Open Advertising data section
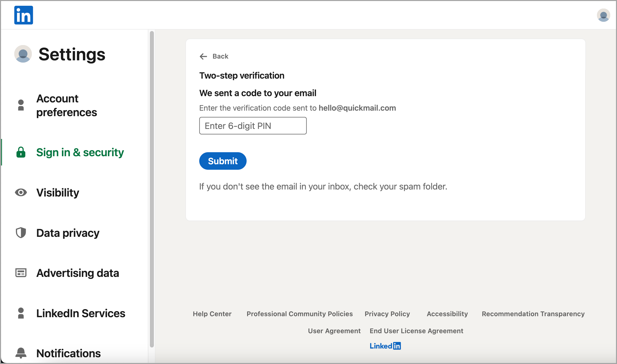Viewport: 617px width, 364px height. 77,273
